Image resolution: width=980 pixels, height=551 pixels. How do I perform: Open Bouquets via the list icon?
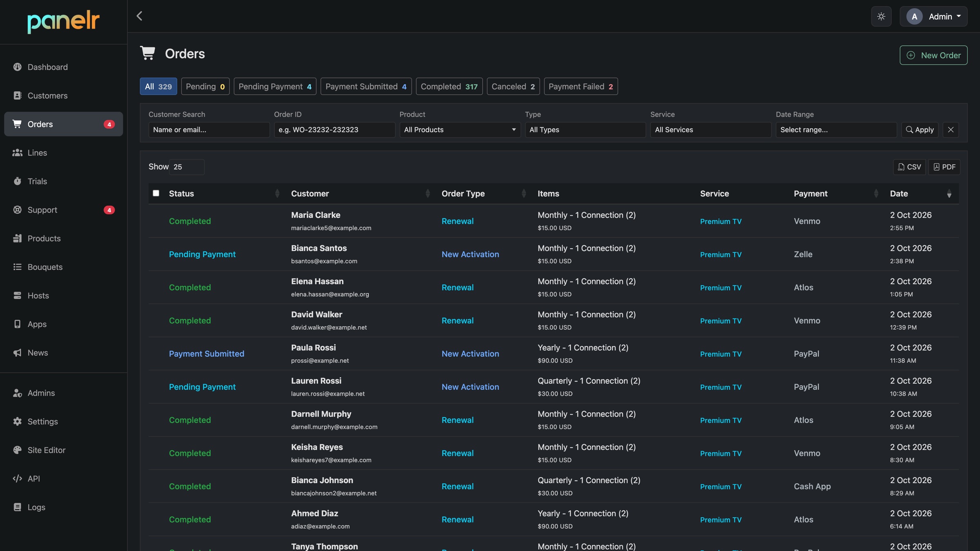[x=17, y=267]
